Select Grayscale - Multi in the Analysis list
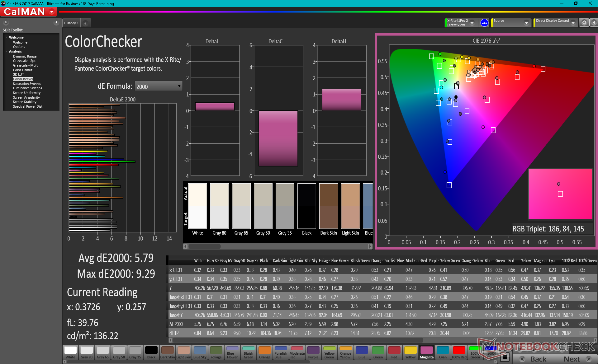Image resolution: width=598 pixels, height=364 pixels. (x=26, y=65)
